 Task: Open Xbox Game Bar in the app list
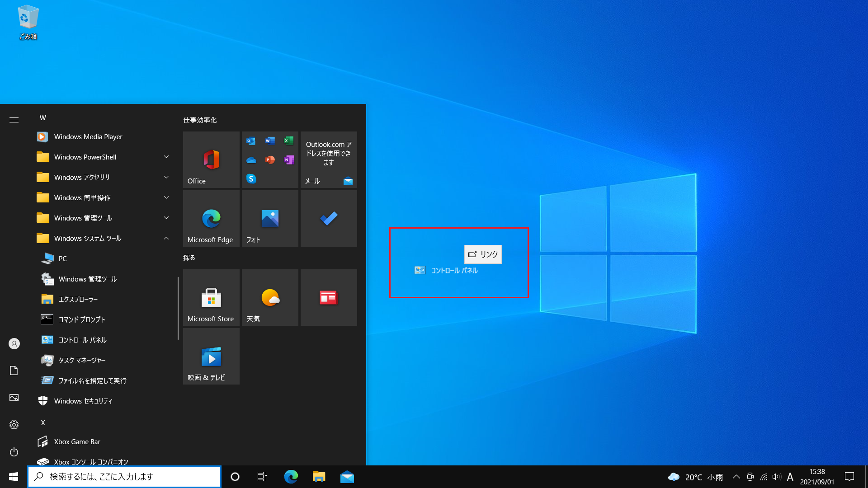click(x=103, y=441)
